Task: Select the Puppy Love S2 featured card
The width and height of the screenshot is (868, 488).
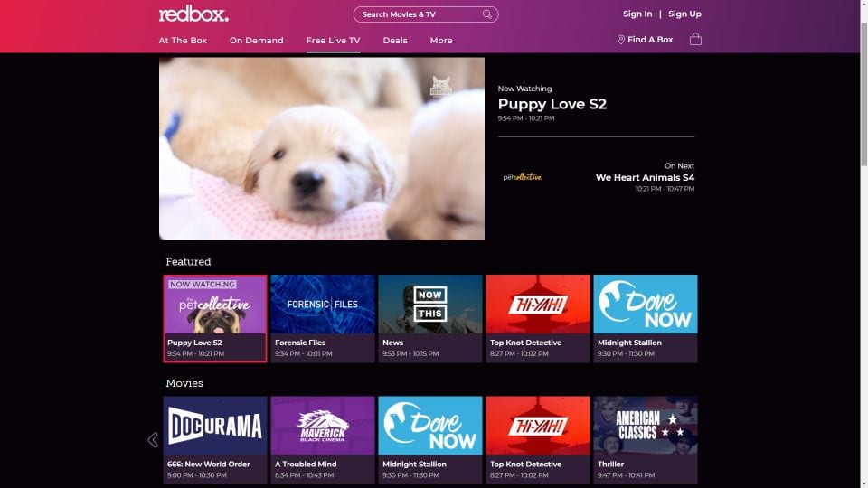Action: pos(215,319)
